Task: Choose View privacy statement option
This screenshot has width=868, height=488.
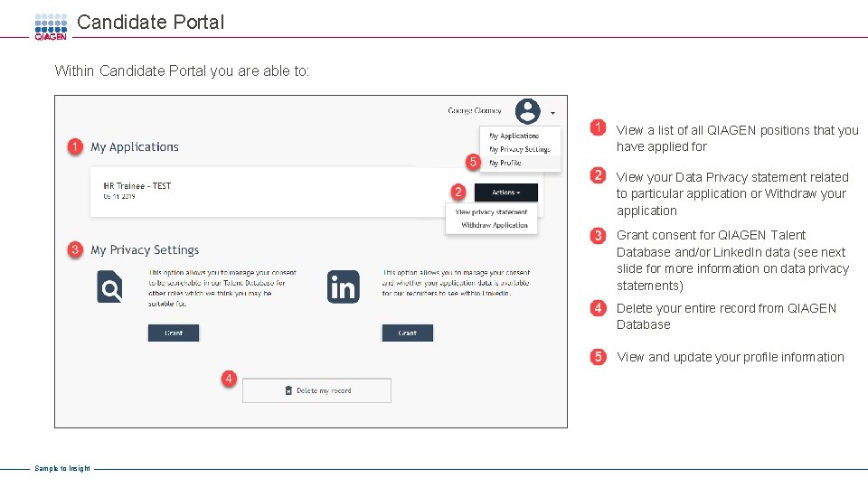Action: coord(491,211)
